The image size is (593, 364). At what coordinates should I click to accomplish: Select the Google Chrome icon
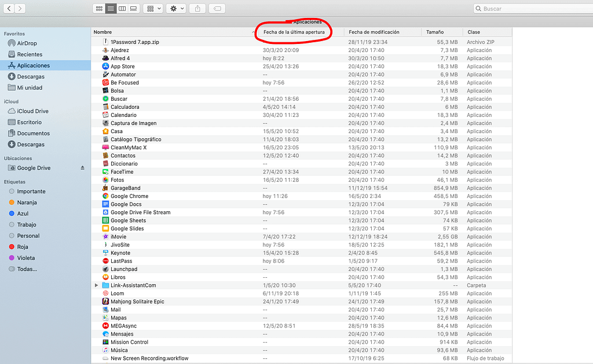105,196
